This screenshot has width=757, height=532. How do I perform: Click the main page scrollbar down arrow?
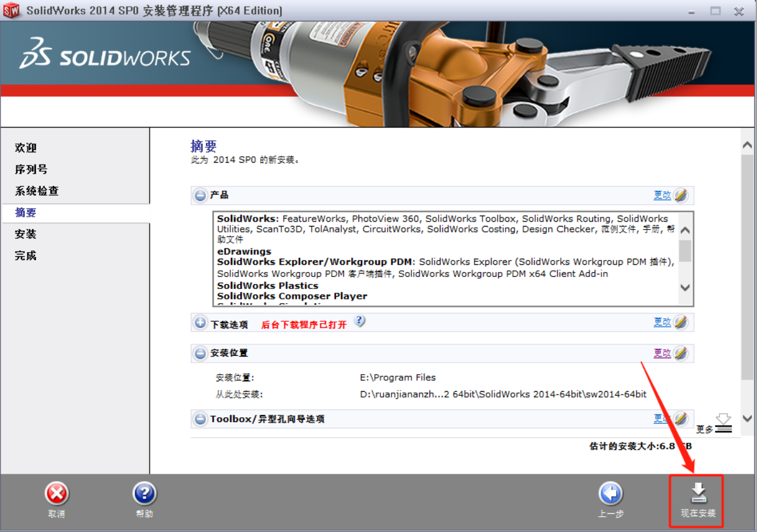pos(747,418)
